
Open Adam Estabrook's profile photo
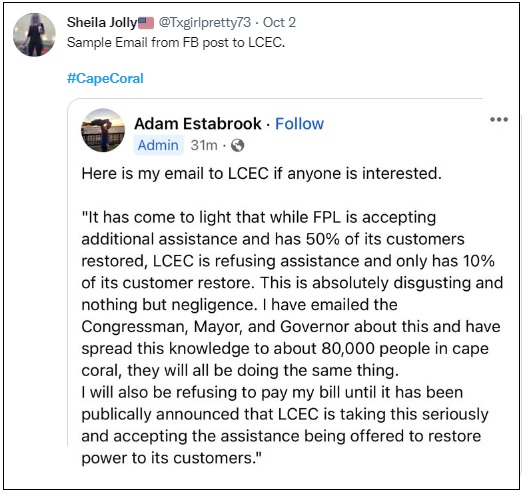[x=103, y=130]
